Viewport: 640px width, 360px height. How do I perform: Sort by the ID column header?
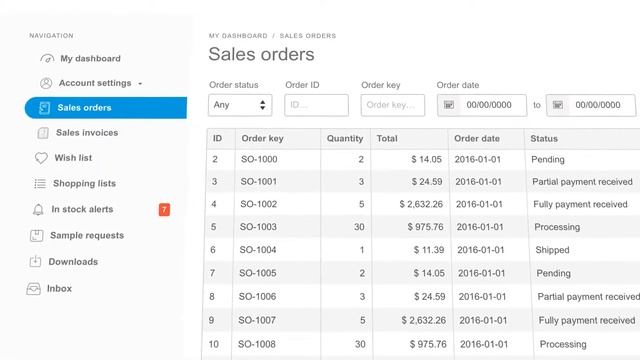(218, 138)
